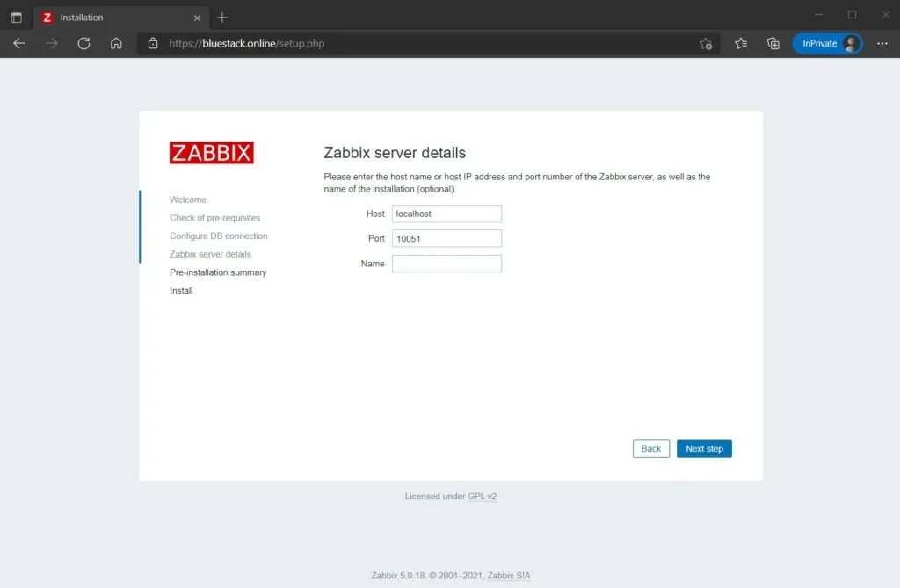Select Zabbix server details step

coord(210,254)
